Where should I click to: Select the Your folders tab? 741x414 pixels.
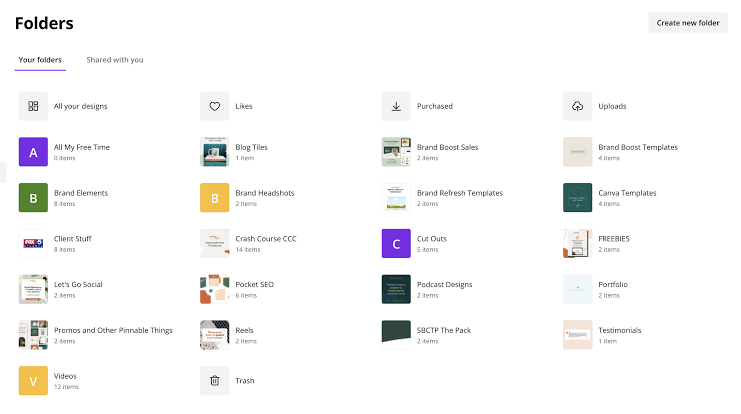(40, 60)
